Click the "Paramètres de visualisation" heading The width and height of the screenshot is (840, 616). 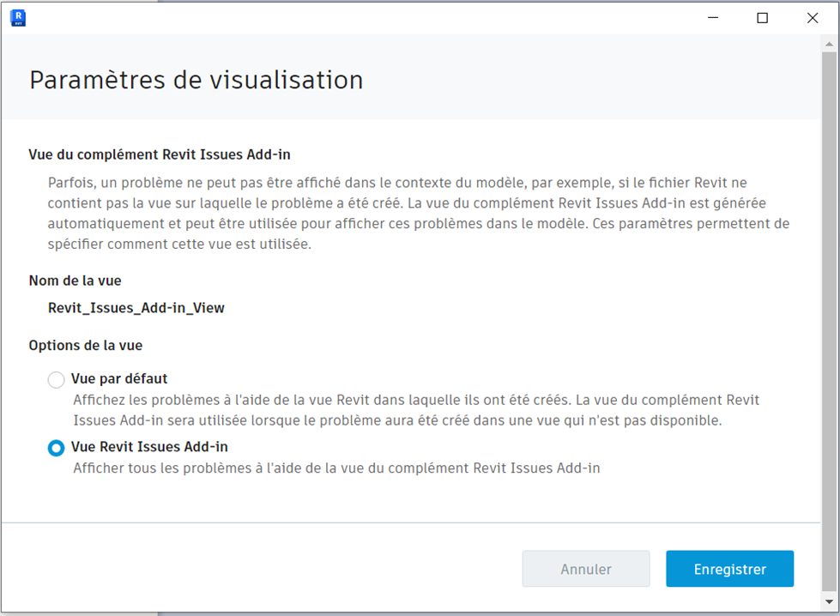pos(196,81)
